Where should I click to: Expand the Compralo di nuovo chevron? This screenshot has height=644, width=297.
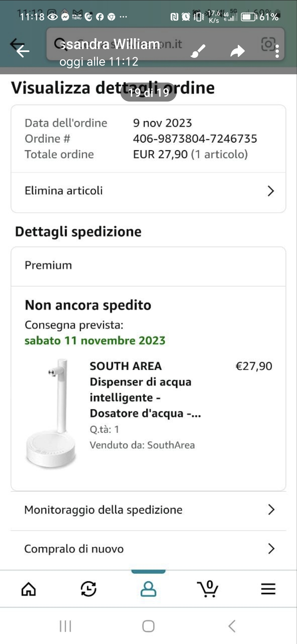[x=271, y=549]
